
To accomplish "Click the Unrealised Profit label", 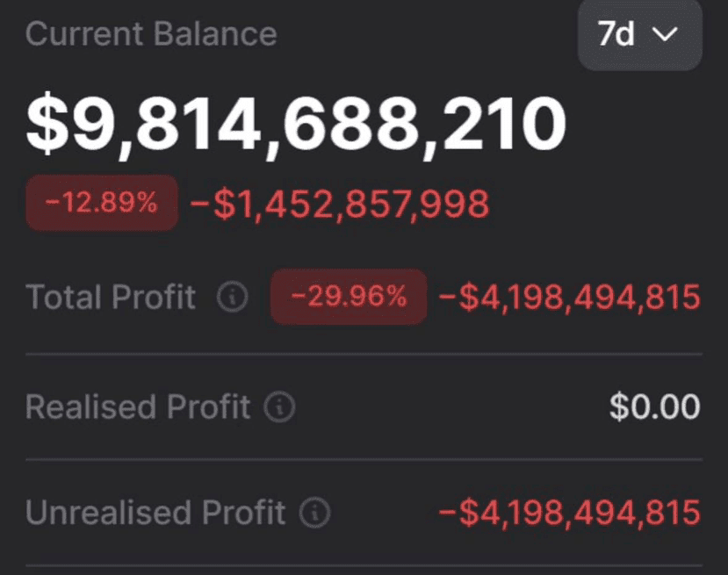I will pos(155,513).
